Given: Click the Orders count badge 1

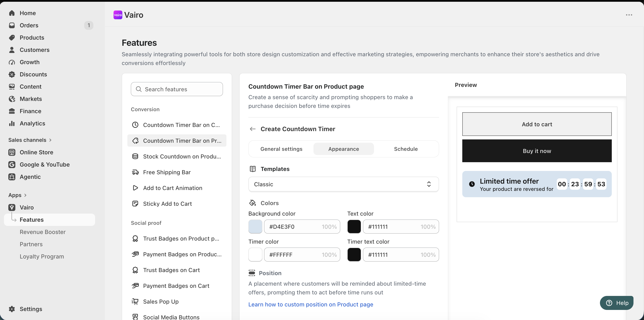Looking at the screenshot, I should pyautogui.click(x=89, y=25).
